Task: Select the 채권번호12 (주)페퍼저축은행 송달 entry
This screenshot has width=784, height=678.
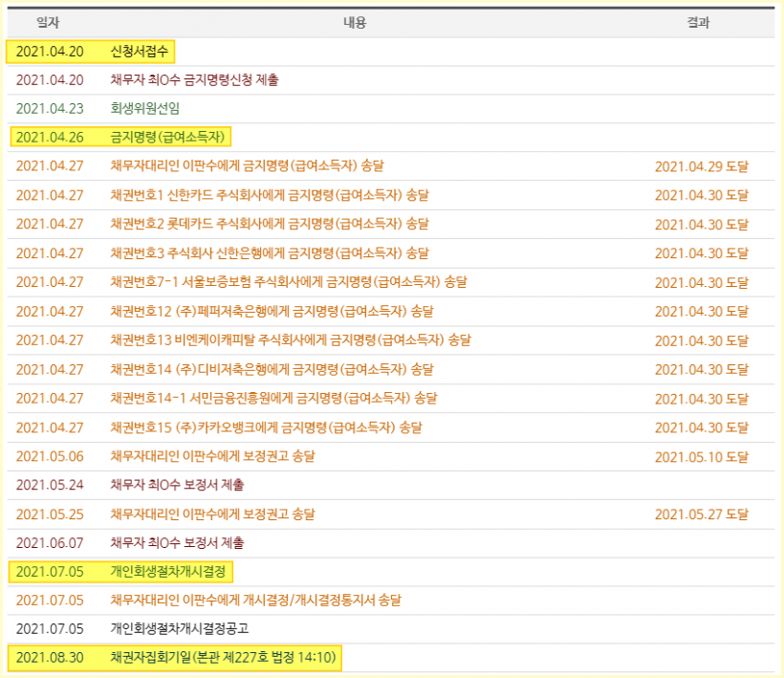Action: pyautogui.click(x=272, y=311)
